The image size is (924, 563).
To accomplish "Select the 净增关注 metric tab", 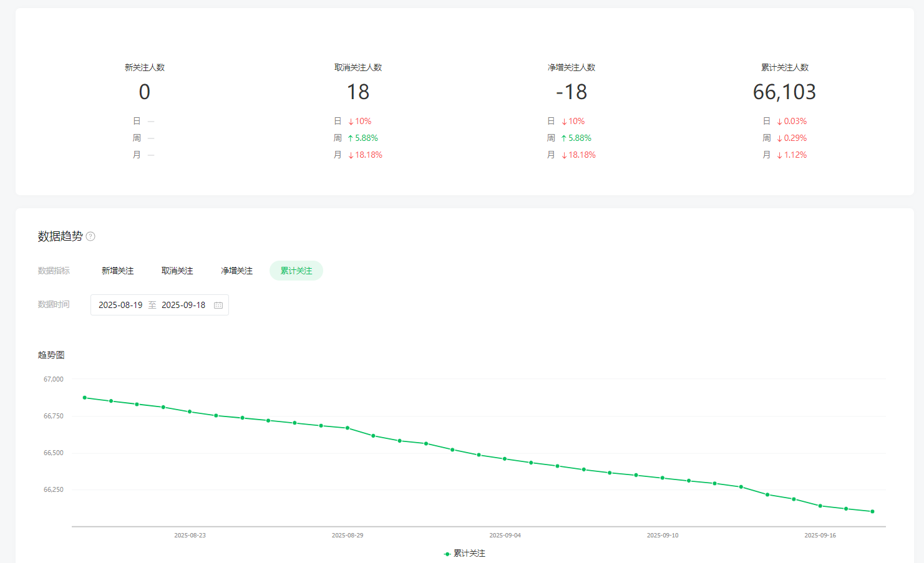I will [237, 271].
